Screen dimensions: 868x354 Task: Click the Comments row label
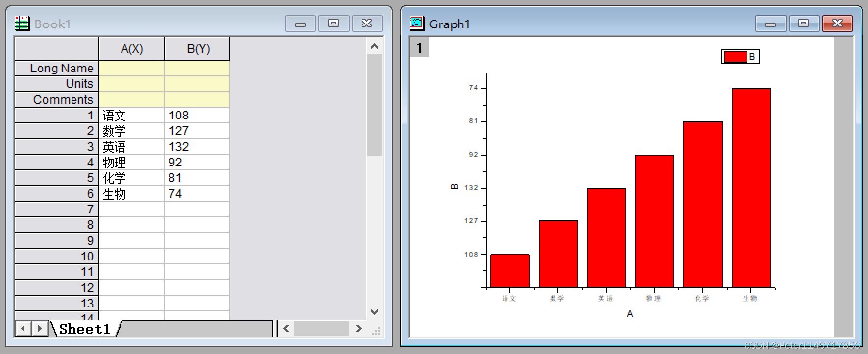point(57,99)
